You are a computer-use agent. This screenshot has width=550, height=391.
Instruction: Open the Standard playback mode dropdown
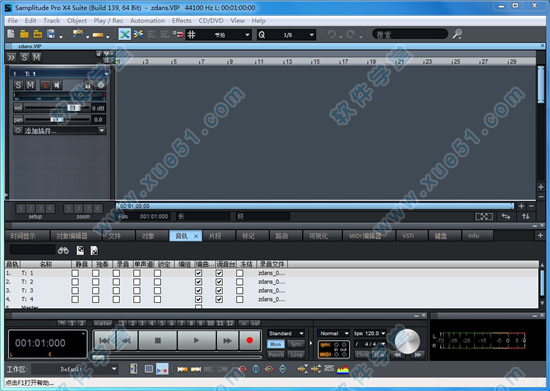(286, 333)
